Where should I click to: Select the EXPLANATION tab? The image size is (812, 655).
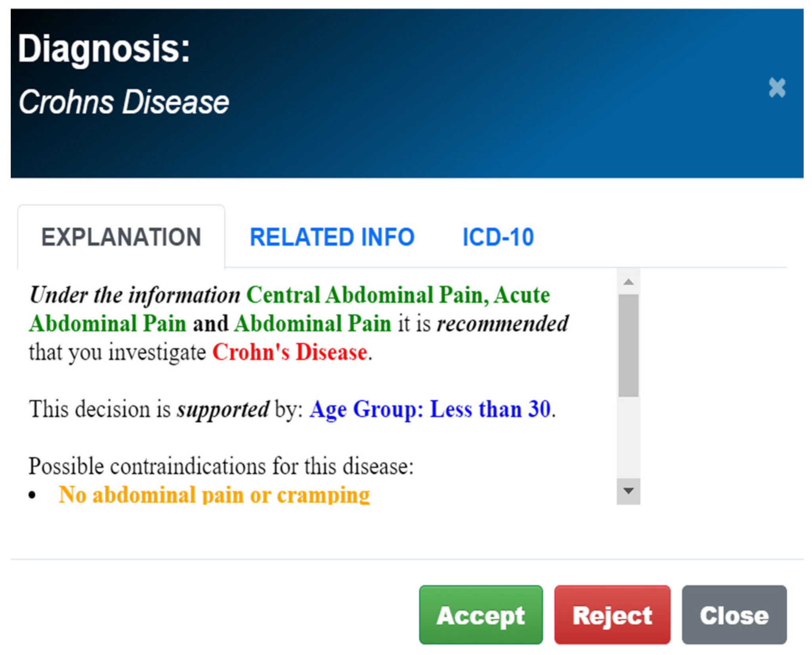coord(121,237)
